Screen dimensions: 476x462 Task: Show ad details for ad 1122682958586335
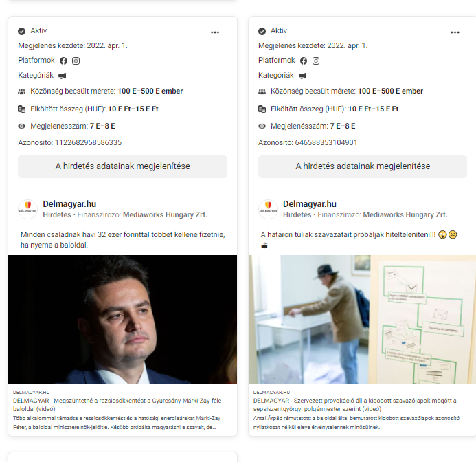123,166
